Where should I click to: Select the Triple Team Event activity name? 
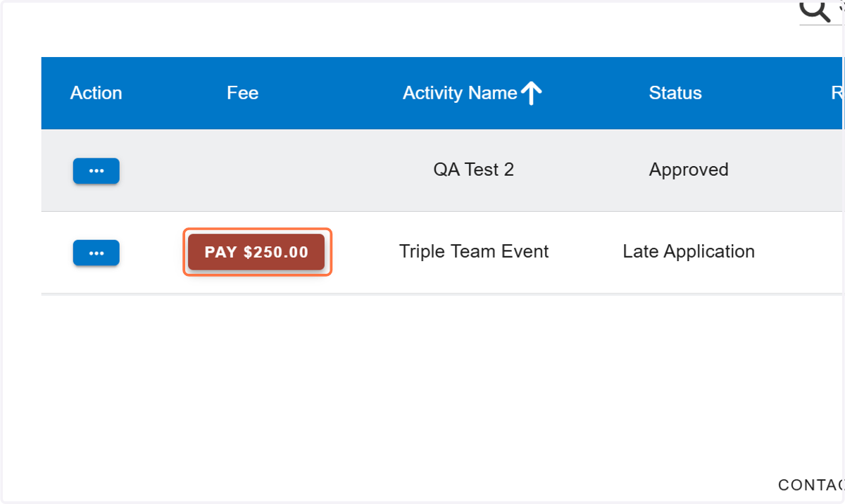pos(474,251)
